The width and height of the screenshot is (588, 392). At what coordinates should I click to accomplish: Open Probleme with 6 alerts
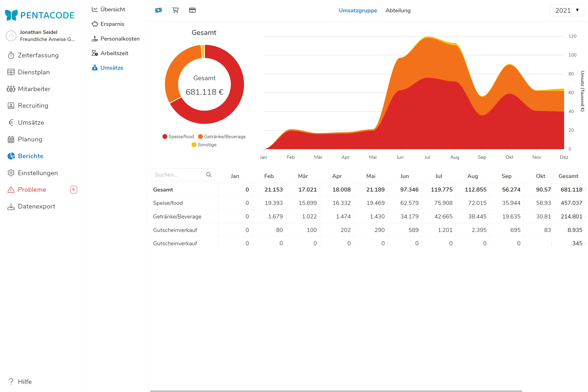[x=32, y=190]
